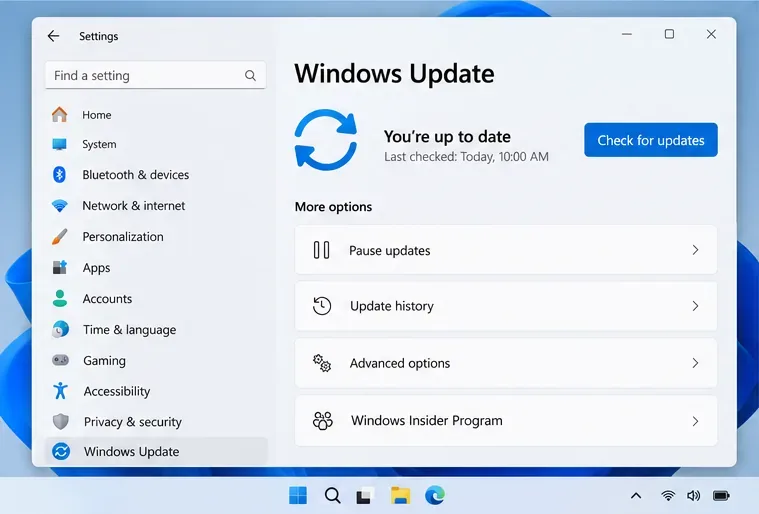
Task: Click the large blue update sync arrows
Action: click(326, 140)
